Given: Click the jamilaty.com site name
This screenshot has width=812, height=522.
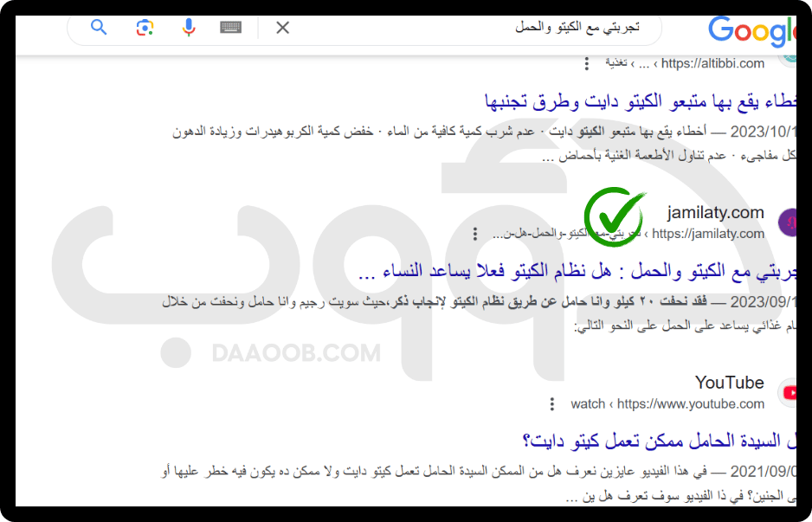Looking at the screenshot, I should (715, 212).
